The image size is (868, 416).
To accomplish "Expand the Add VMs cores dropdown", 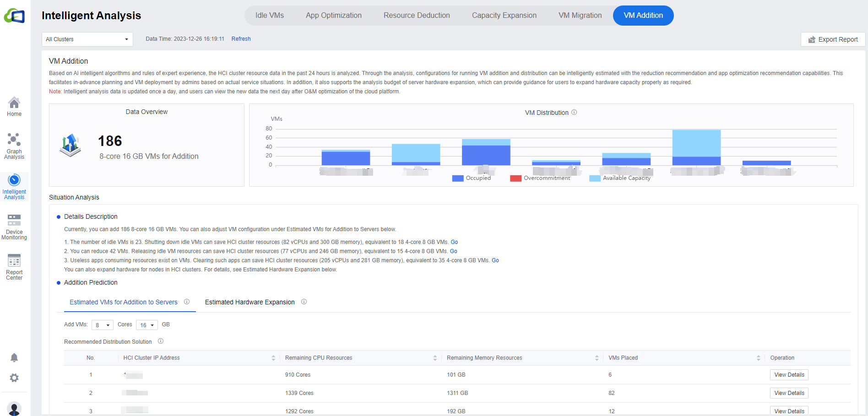I will pos(102,325).
